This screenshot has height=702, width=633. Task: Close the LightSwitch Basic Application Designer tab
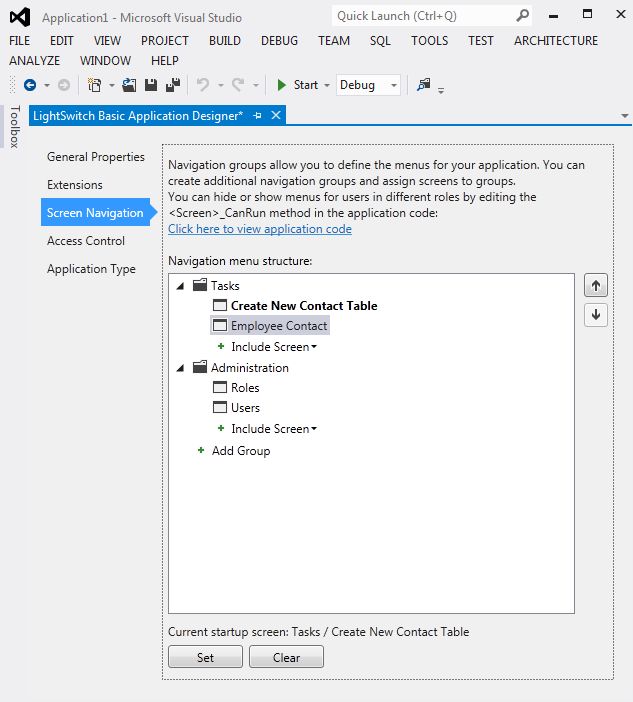276,116
